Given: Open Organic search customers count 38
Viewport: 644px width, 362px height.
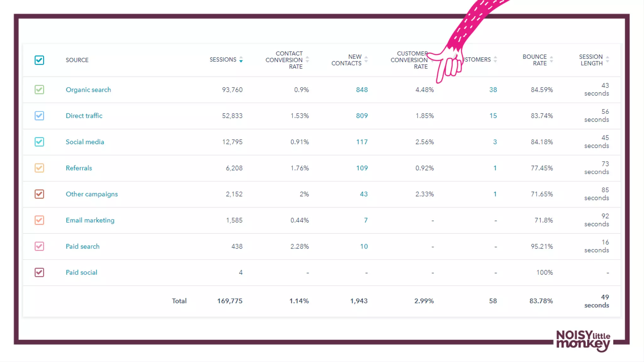Looking at the screenshot, I should [x=493, y=90].
